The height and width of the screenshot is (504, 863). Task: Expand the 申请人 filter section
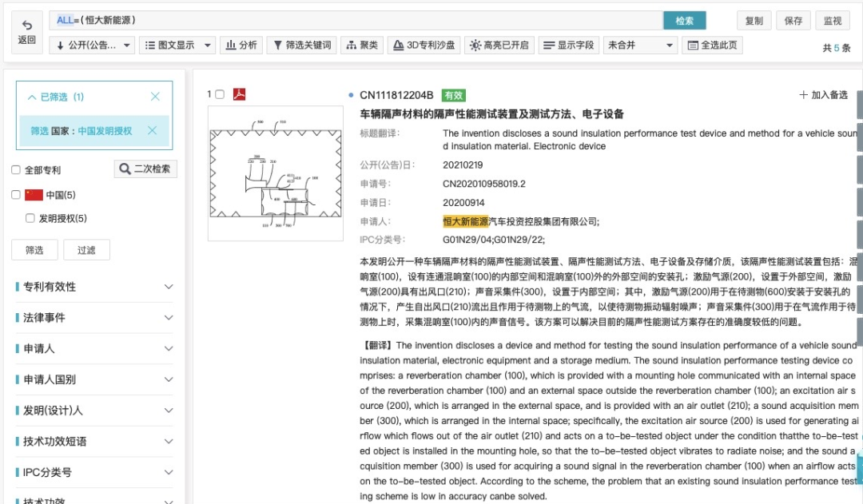[x=94, y=348]
